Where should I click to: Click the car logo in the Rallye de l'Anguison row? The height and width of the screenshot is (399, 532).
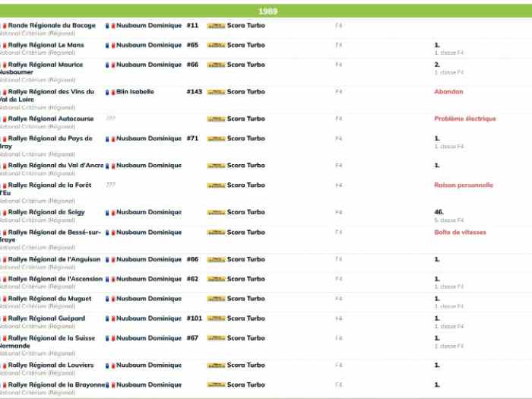[x=216, y=260]
